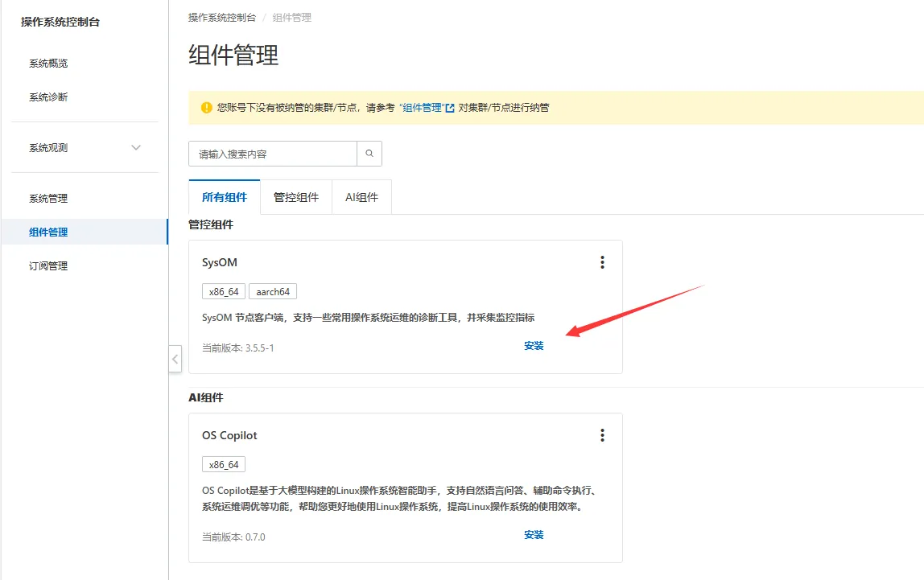Image resolution: width=924 pixels, height=580 pixels.
Task: Click the aarch64 architecture tag
Action: [273, 291]
